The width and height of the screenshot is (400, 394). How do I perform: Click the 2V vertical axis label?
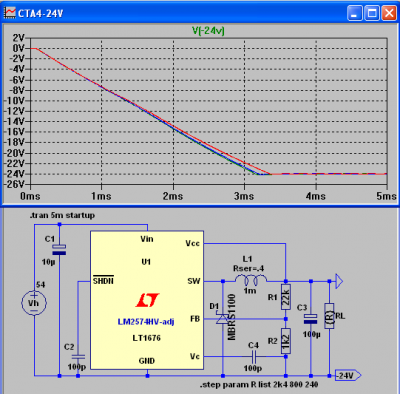coord(19,38)
